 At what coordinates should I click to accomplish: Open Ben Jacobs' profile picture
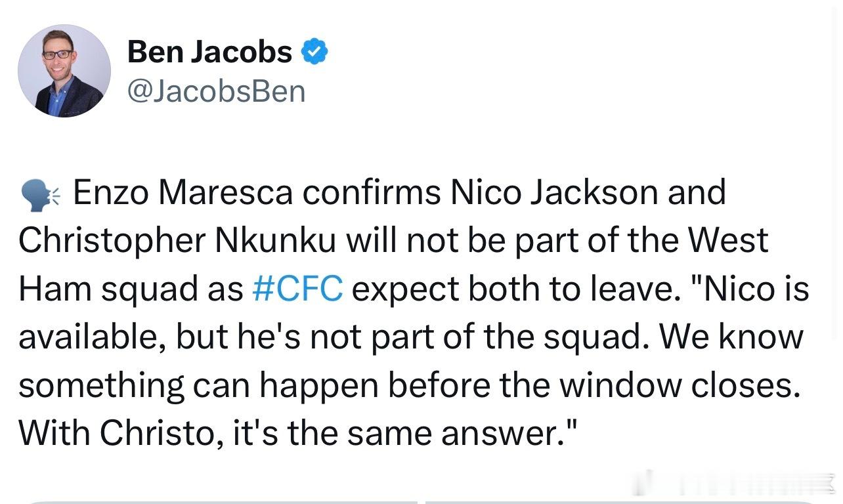point(64,71)
